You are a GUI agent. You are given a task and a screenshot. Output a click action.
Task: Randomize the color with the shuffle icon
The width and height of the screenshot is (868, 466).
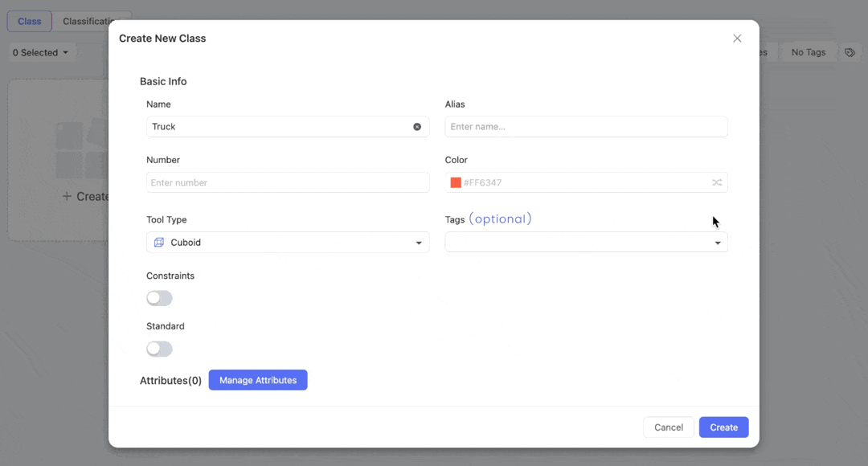(x=717, y=182)
